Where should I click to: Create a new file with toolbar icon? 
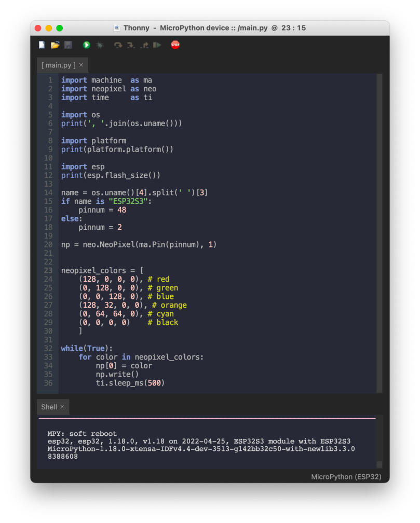pyautogui.click(x=42, y=45)
